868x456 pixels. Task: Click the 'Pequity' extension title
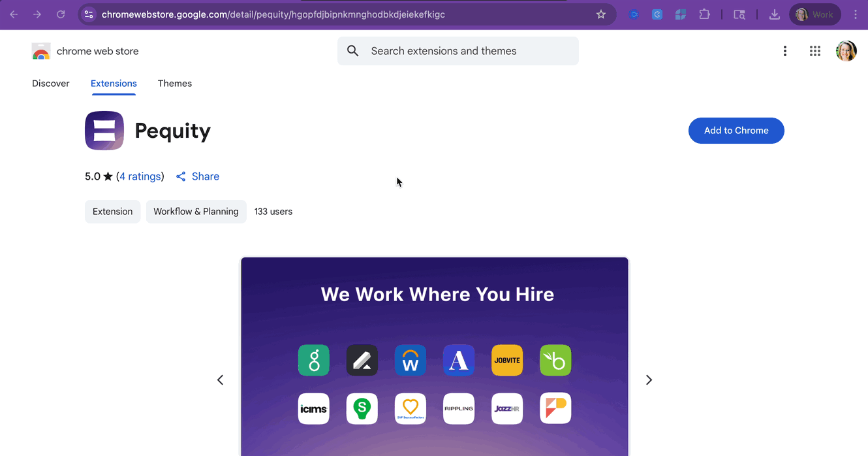pos(173,131)
